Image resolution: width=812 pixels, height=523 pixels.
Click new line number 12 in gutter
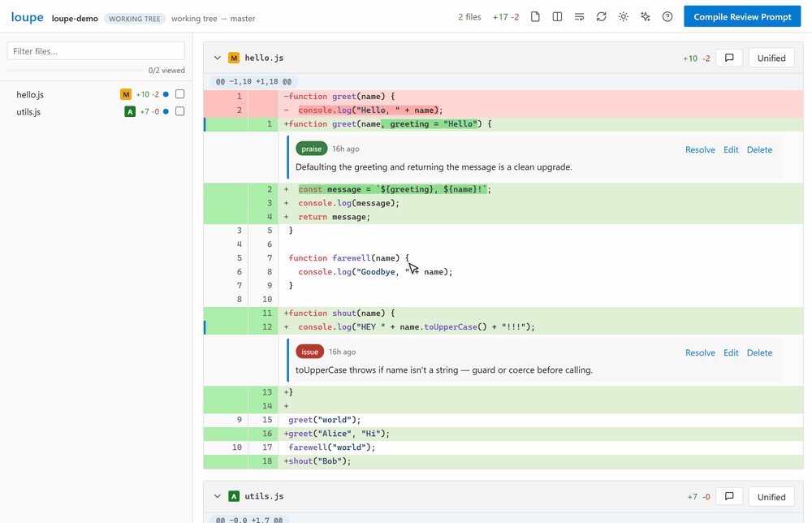[x=266, y=326]
